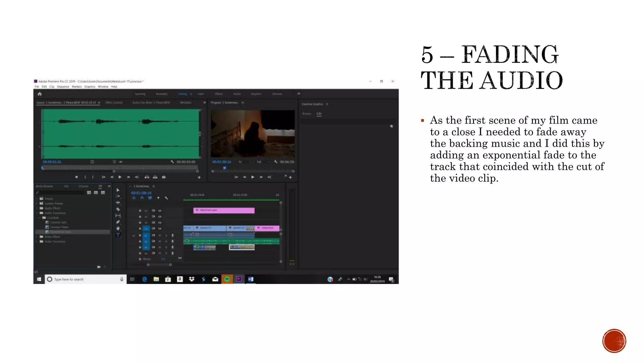This screenshot has width=644, height=362.
Task: Toggle eye on second video track
Action: (160, 217)
